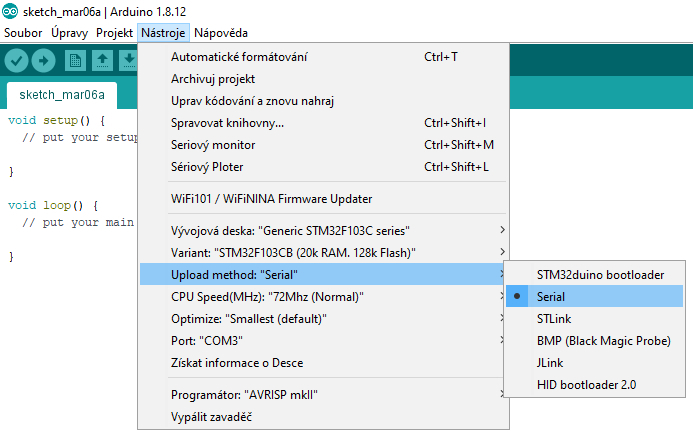This screenshot has height=440, width=693.
Task: Open a sketch using up-arrow icon
Action: click(103, 61)
